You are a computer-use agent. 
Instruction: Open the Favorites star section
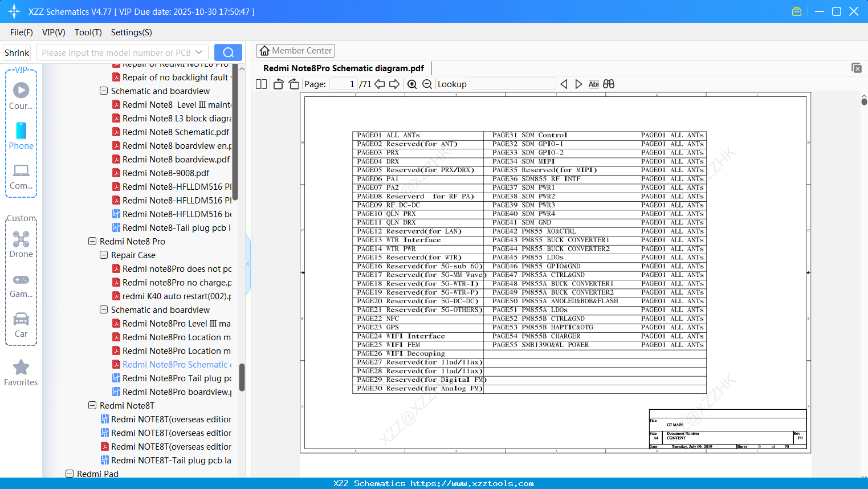(21, 373)
